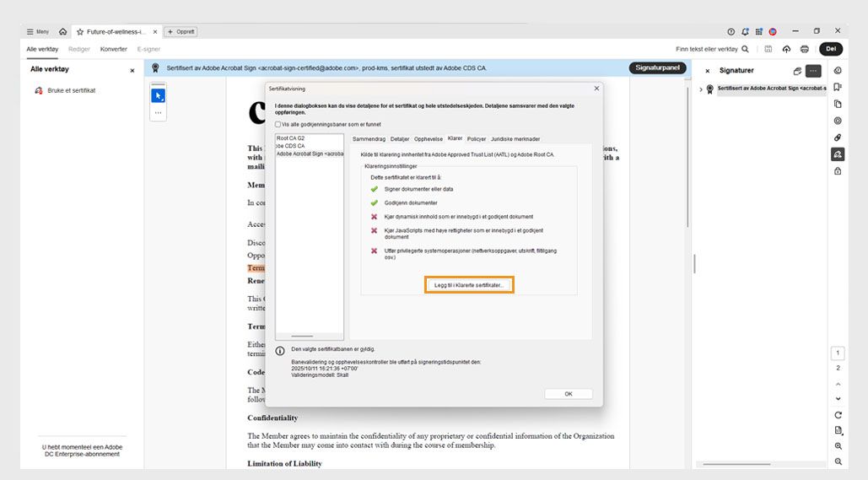Screen dimensions: 868x480
Task: Open the Signaturer options ellipsis button
Action: coord(813,71)
